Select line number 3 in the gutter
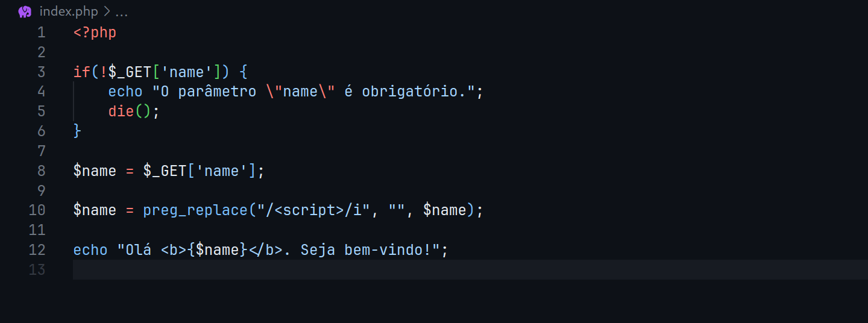Screen dimensions: 868x323 coord(41,72)
